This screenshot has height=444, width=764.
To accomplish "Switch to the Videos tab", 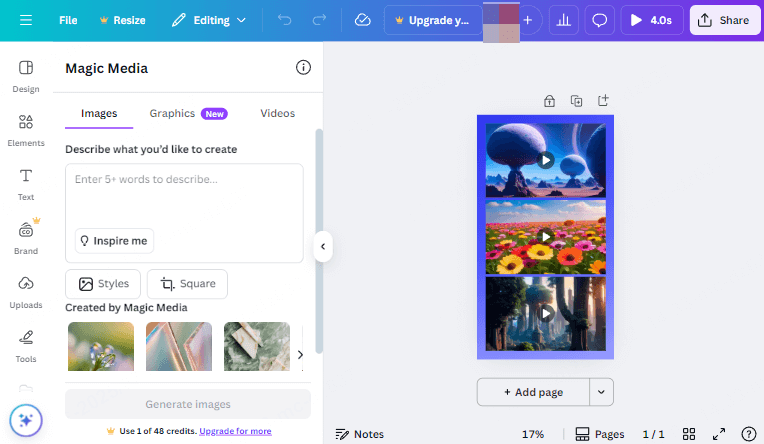I will click(x=277, y=114).
